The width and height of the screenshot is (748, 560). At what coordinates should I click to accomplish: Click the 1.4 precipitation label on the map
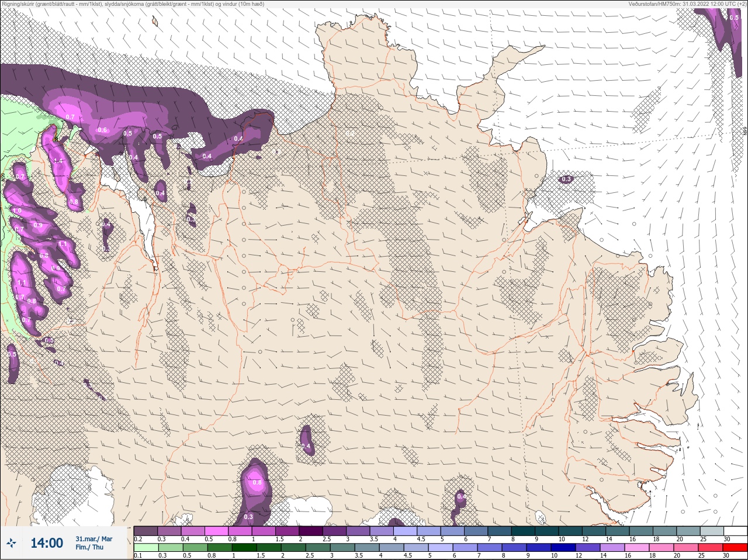(x=58, y=161)
